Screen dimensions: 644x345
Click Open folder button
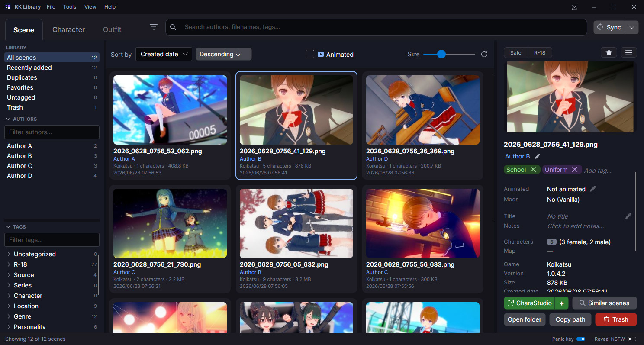(x=525, y=319)
